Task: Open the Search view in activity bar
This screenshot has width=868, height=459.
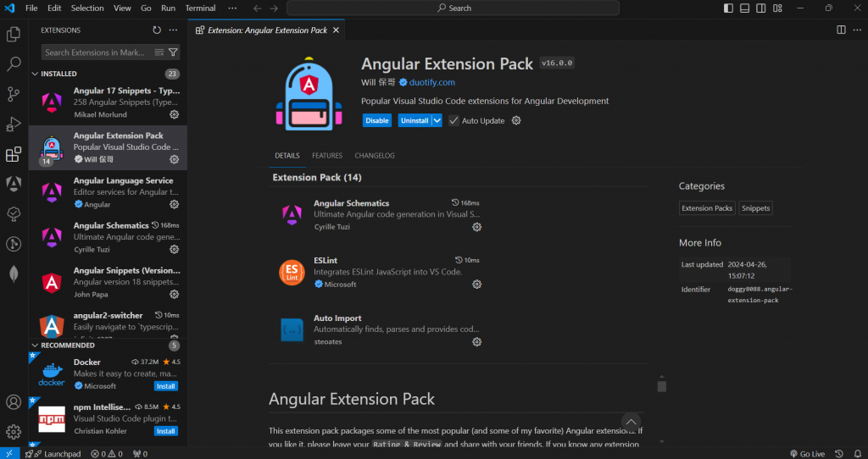Action: (14, 64)
